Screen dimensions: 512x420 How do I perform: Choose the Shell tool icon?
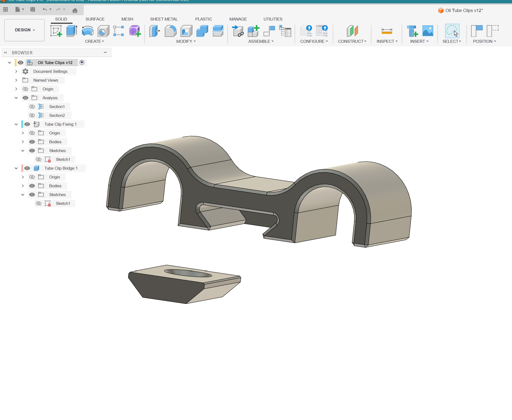click(x=186, y=31)
